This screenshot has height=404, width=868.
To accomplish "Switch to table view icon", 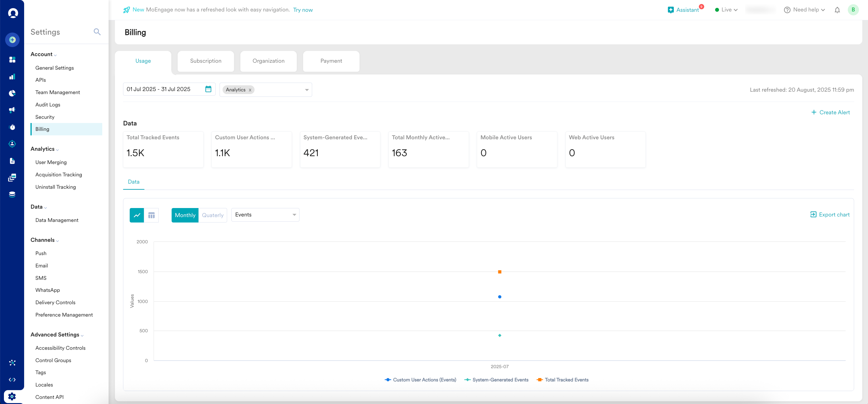I will [151, 215].
